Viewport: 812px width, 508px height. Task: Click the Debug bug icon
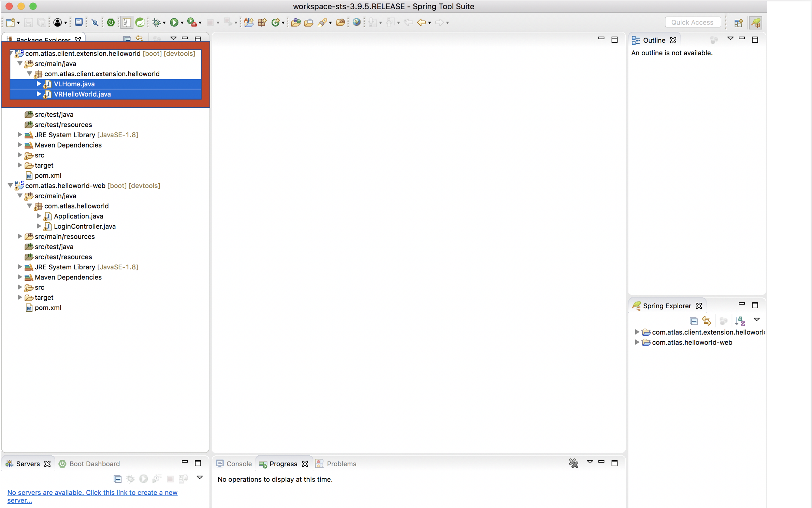[156, 23]
